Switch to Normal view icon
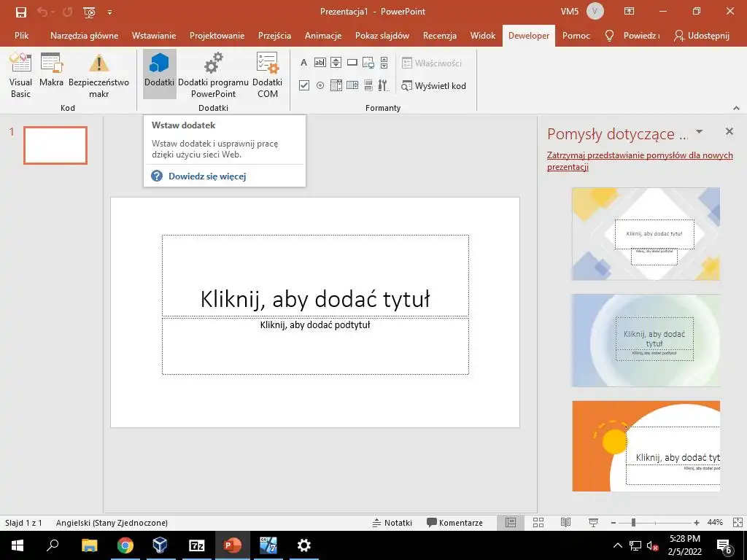Viewport: 747px width, 560px height. click(511, 523)
